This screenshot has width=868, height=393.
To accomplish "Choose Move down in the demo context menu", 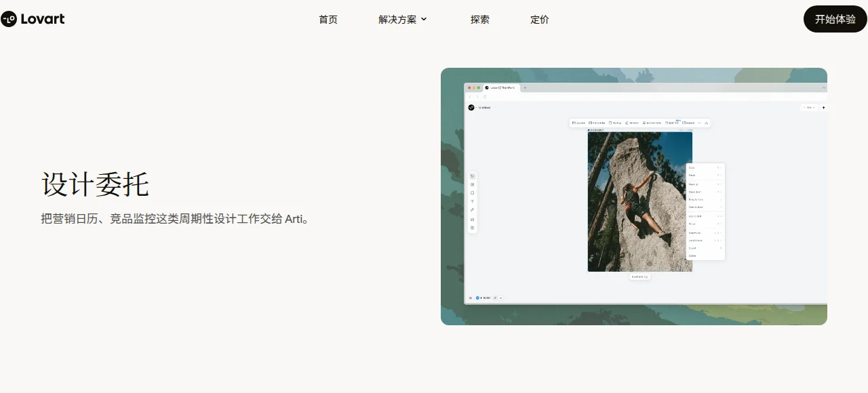I will pyautogui.click(x=705, y=192).
